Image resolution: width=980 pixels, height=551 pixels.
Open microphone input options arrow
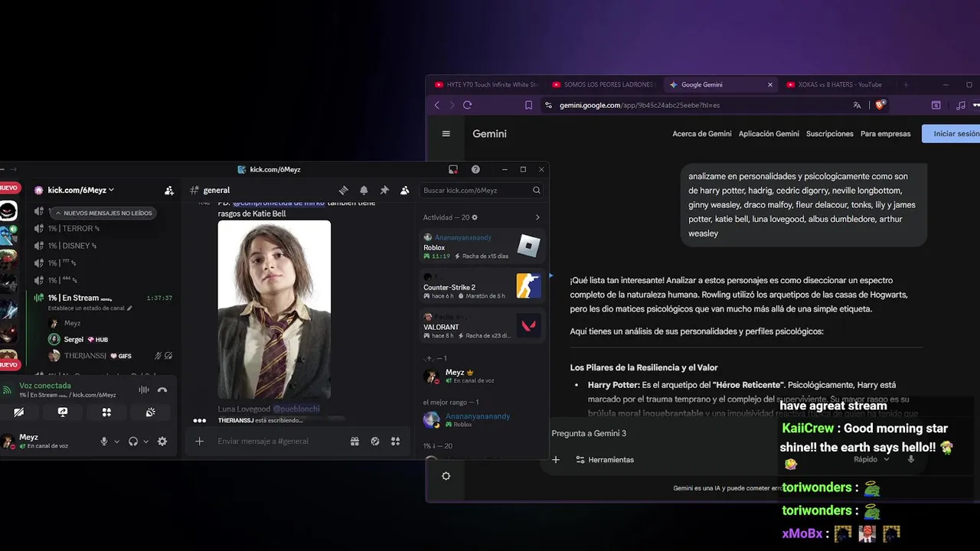pyautogui.click(x=116, y=442)
